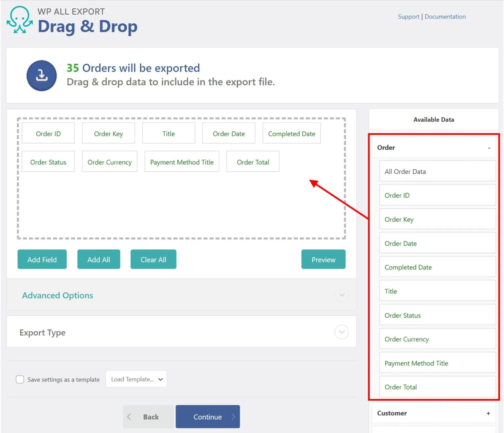Click Payment Method Title in Available Data list

pyautogui.click(x=438, y=363)
